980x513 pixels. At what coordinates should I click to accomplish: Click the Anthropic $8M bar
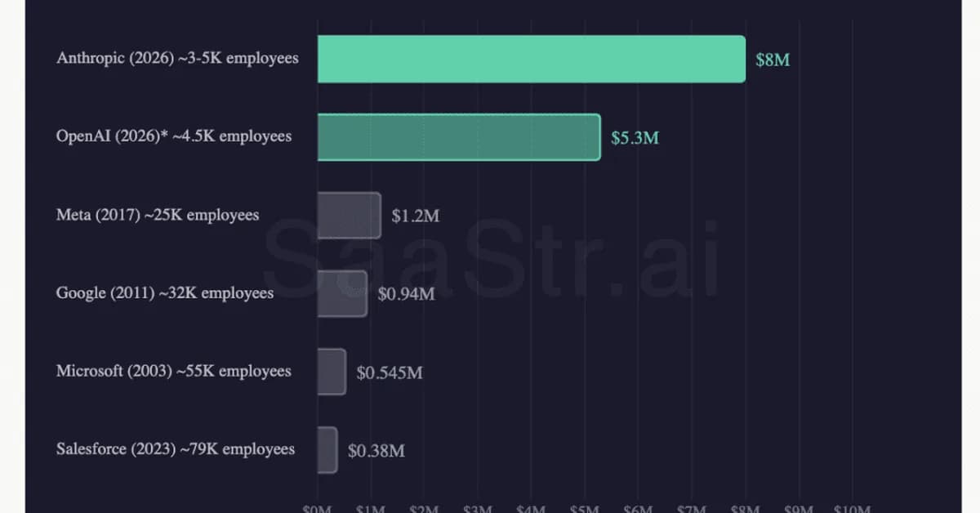click(532, 59)
